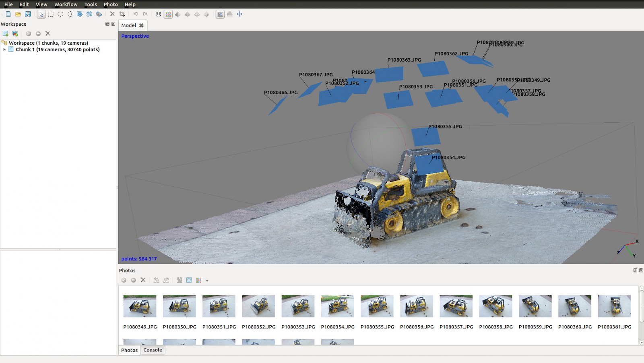Delete selected points with the X toolbar icon

coord(112,14)
